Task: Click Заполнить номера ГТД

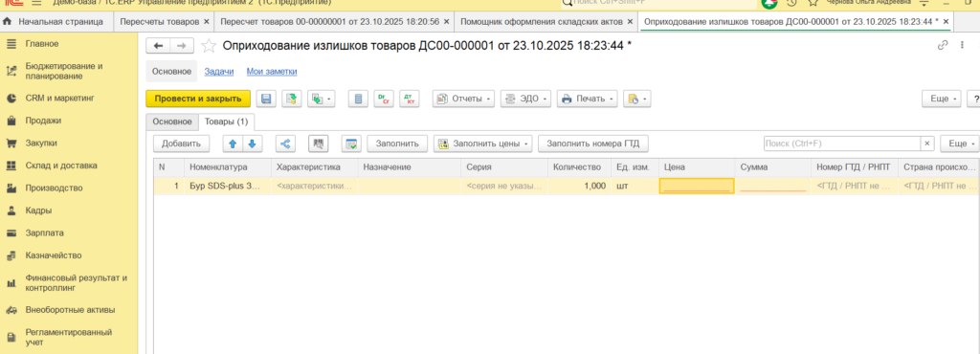Action: tap(593, 144)
